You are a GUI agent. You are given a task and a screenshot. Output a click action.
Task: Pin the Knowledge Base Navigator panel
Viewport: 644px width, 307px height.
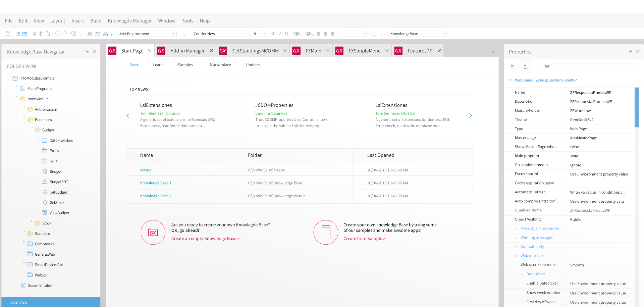87,52
